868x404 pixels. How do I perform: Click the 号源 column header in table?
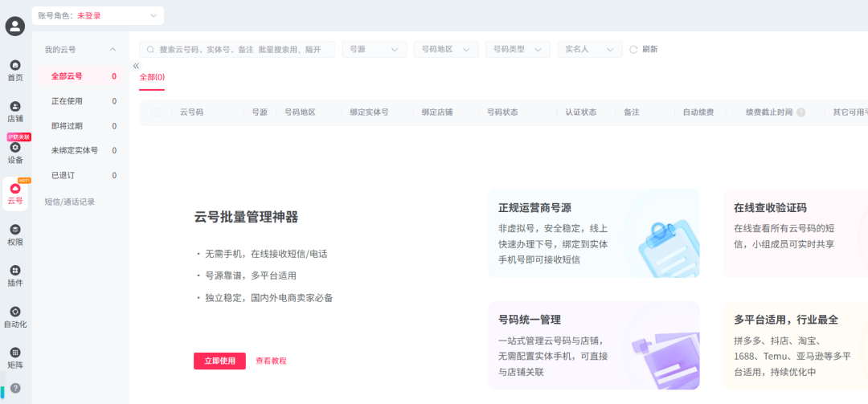coord(260,112)
